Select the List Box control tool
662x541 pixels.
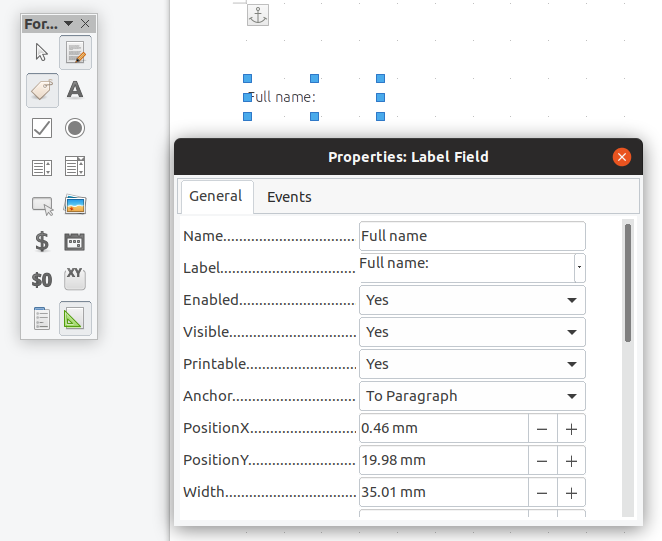pyautogui.click(x=42, y=167)
